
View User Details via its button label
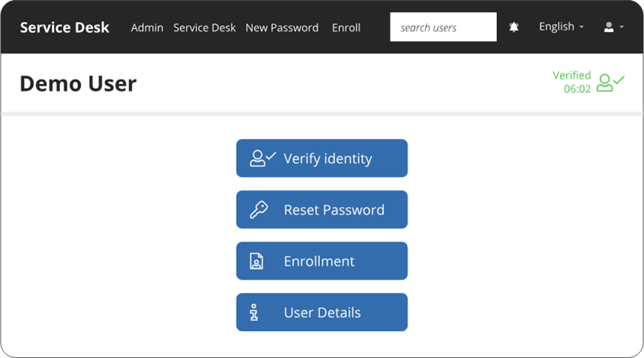(x=322, y=312)
